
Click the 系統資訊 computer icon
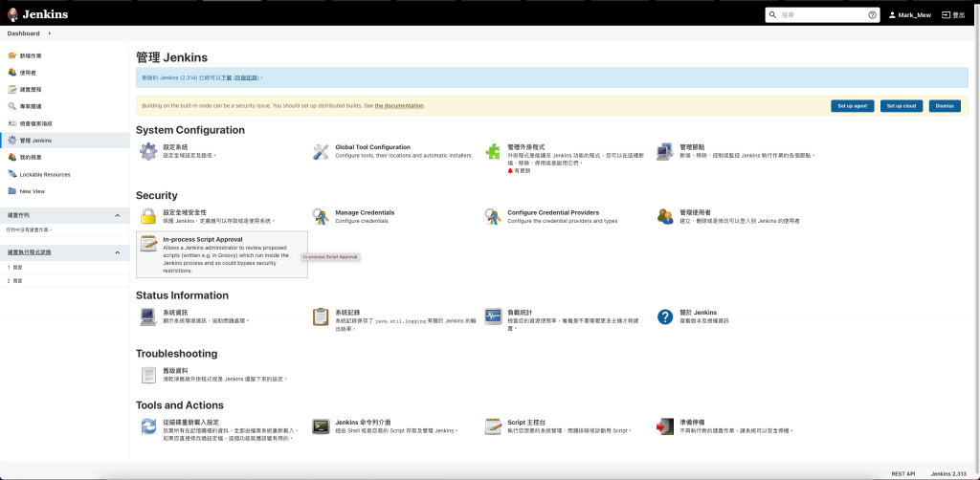(x=148, y=316)
